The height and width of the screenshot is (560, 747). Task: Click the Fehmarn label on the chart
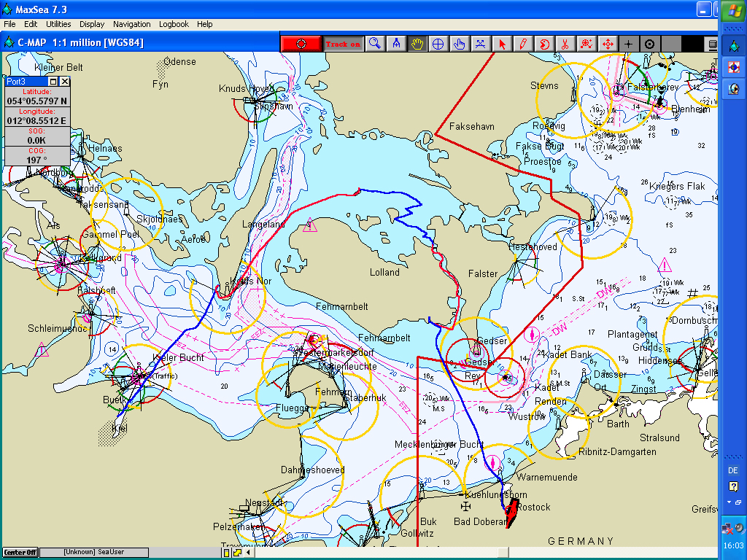[x=333, y=392]
